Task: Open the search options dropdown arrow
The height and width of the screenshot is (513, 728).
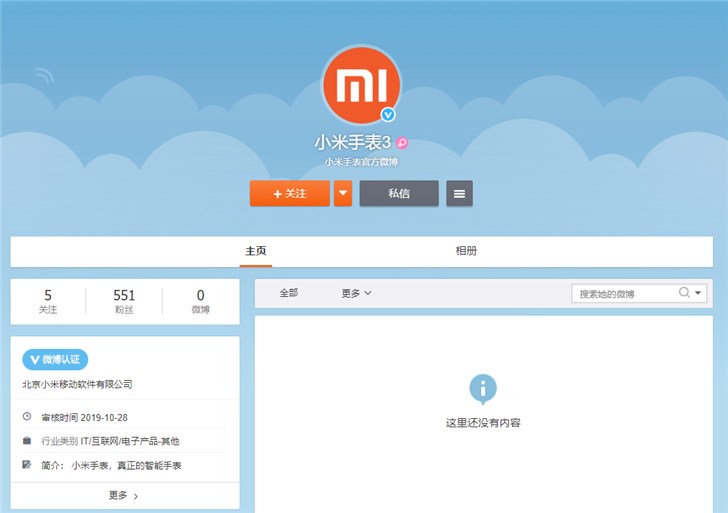Action: pyautogui.click(x=698, y=293)
